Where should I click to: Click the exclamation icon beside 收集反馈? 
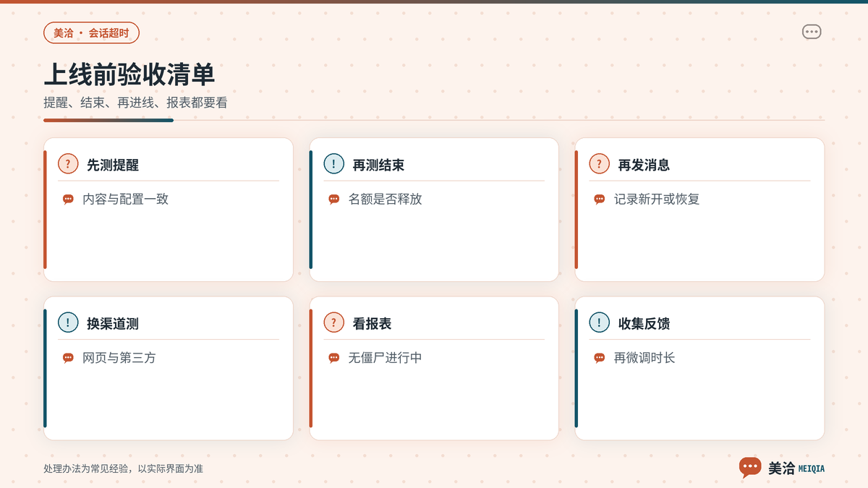click(x=599, y=322)
